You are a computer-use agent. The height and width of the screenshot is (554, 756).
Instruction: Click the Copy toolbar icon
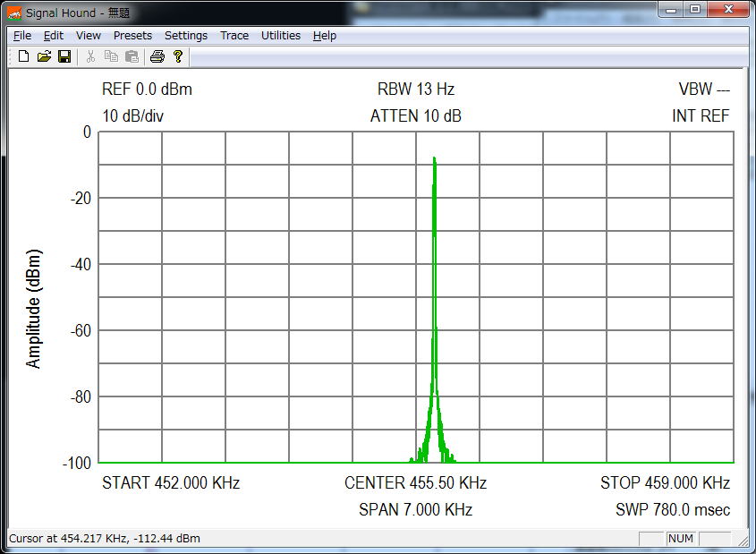point(111,56)
